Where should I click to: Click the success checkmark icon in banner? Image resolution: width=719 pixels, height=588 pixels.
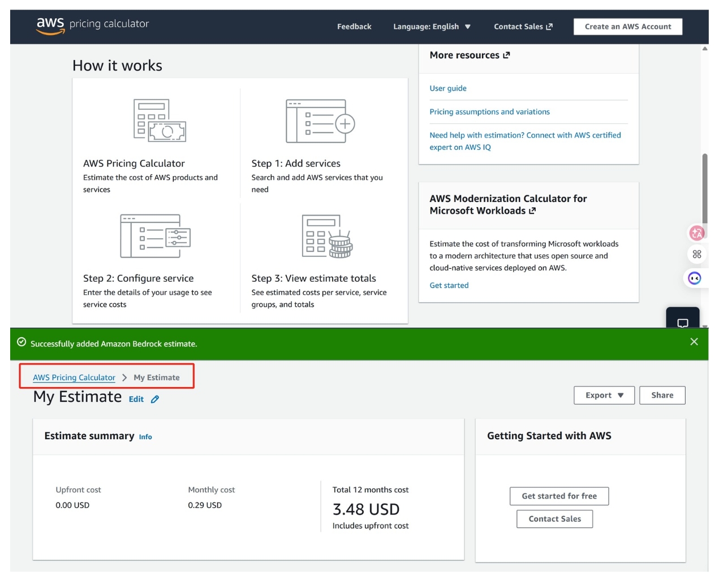click(21, 342)
